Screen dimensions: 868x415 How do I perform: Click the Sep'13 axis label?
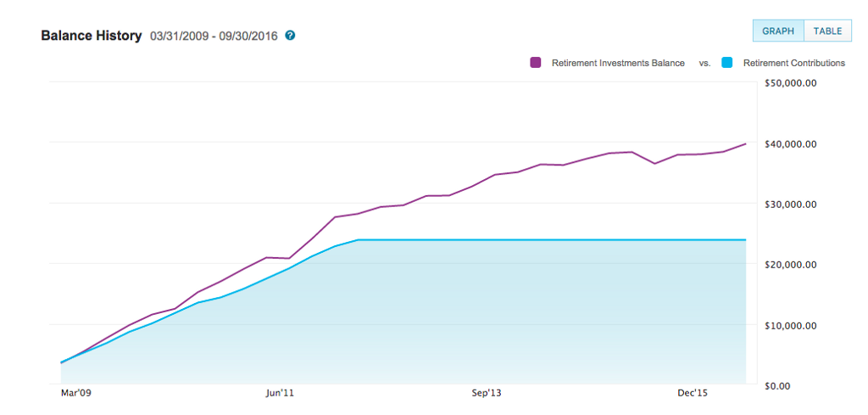coord(487,393)
